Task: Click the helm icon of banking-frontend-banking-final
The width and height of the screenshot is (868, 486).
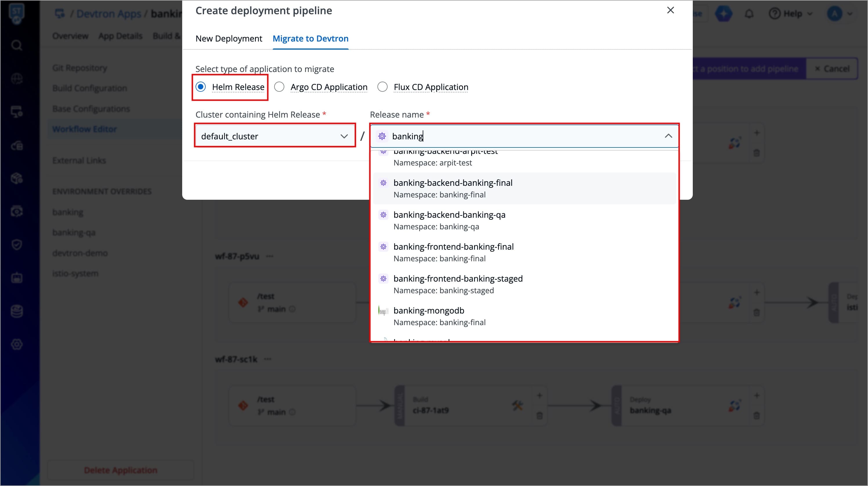Action: [383, 246]
